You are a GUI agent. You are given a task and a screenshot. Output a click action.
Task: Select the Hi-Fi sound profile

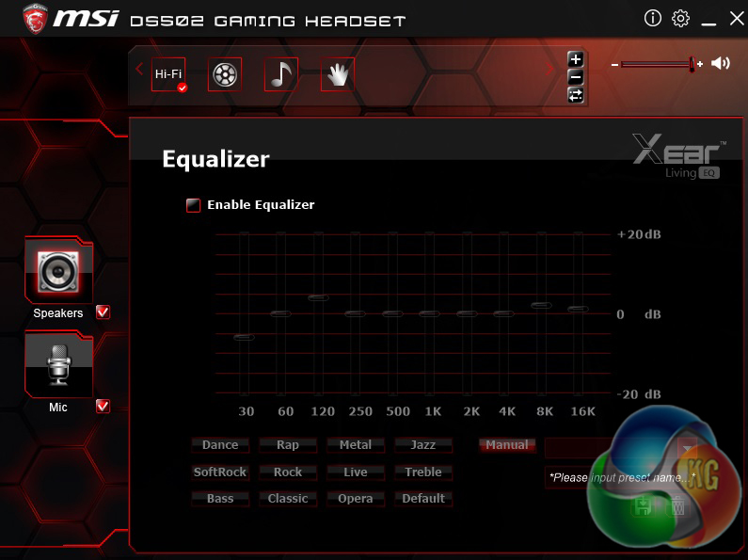[x=168, y=74]
